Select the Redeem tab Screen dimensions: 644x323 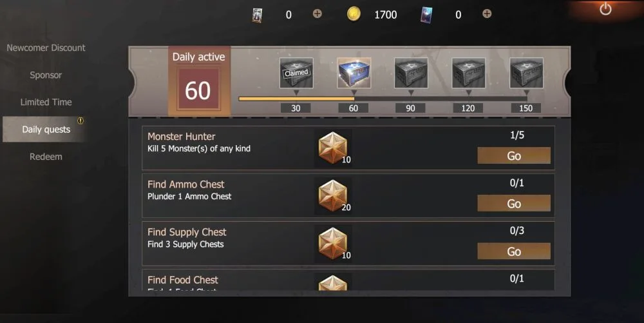point(46,157)
